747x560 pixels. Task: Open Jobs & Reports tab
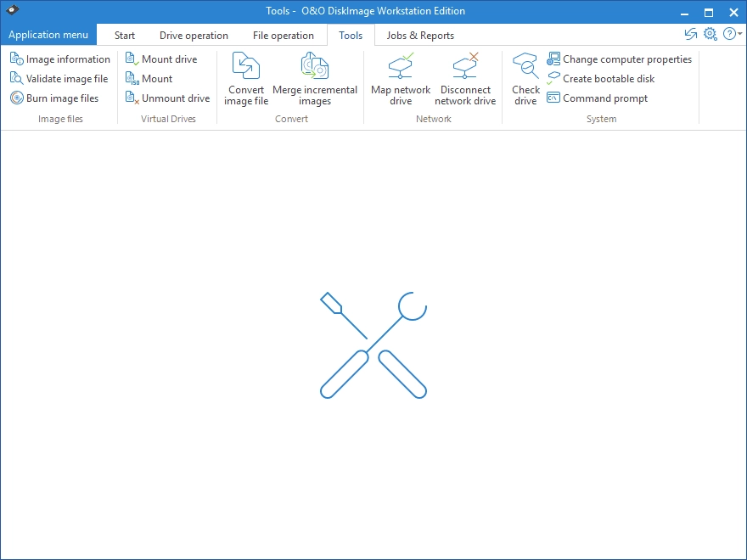click(420, 36)
